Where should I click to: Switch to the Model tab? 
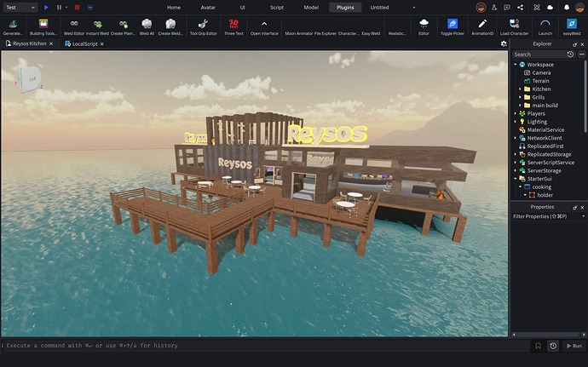[x=311, y=8]
